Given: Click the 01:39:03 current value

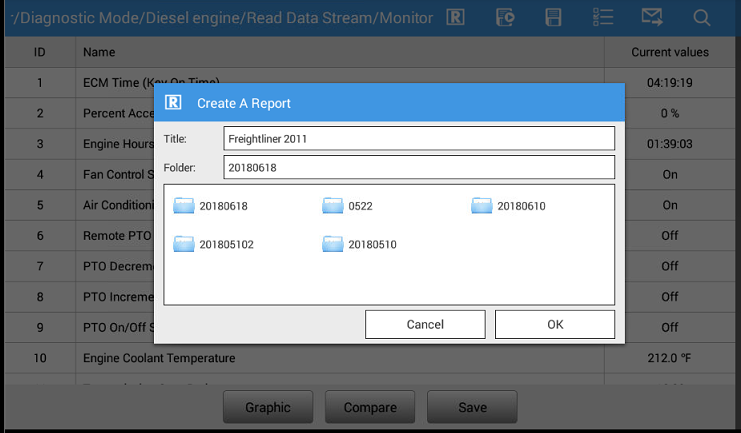Looking at the screenshot, I should (x=670, y=144).
